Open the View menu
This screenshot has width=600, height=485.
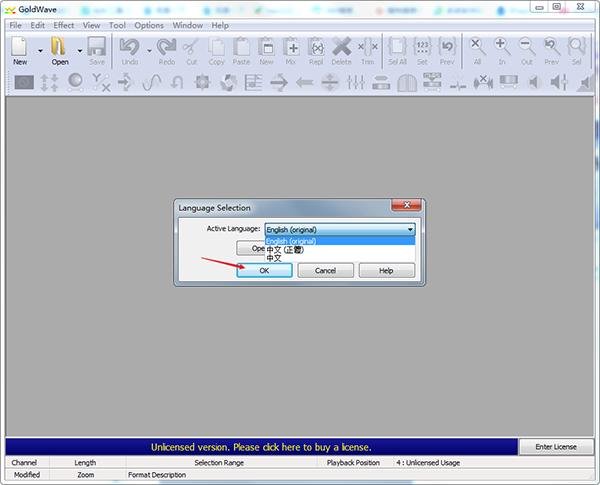[91, 26]
